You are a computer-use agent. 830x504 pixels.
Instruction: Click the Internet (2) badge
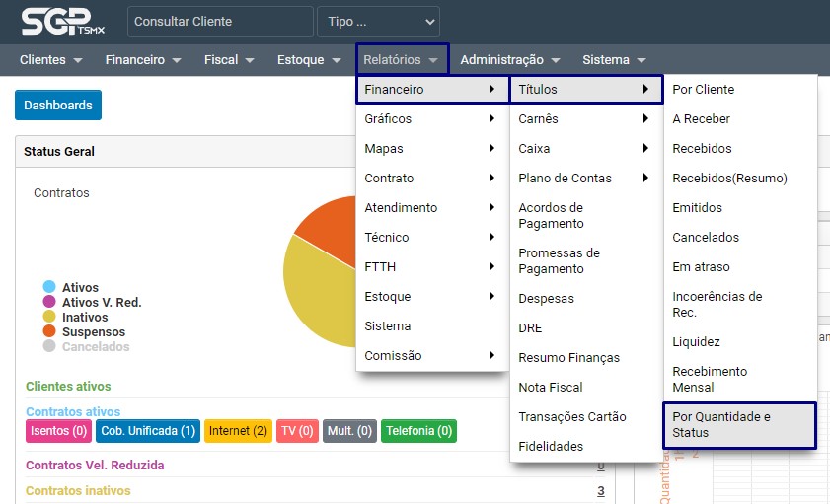click(x=238, y=431)
